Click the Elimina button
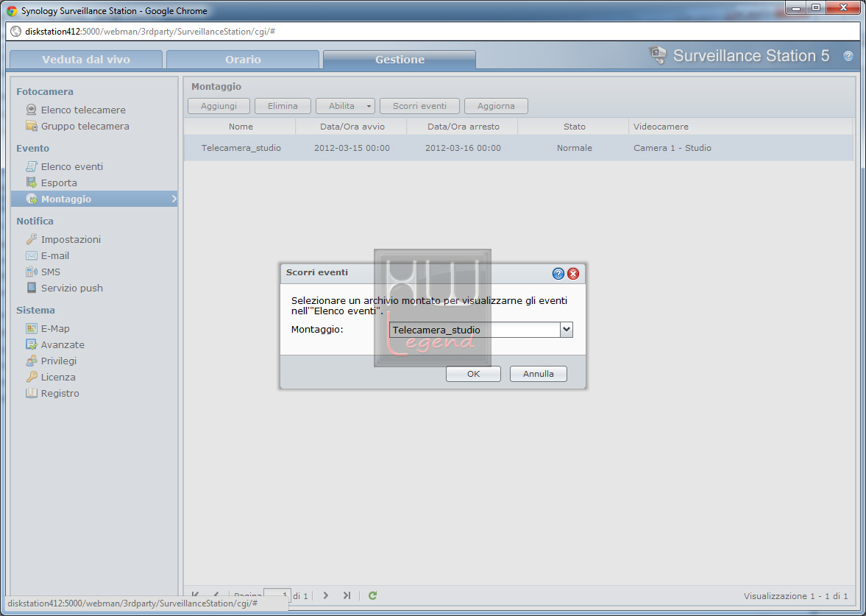 click(283, 105)
